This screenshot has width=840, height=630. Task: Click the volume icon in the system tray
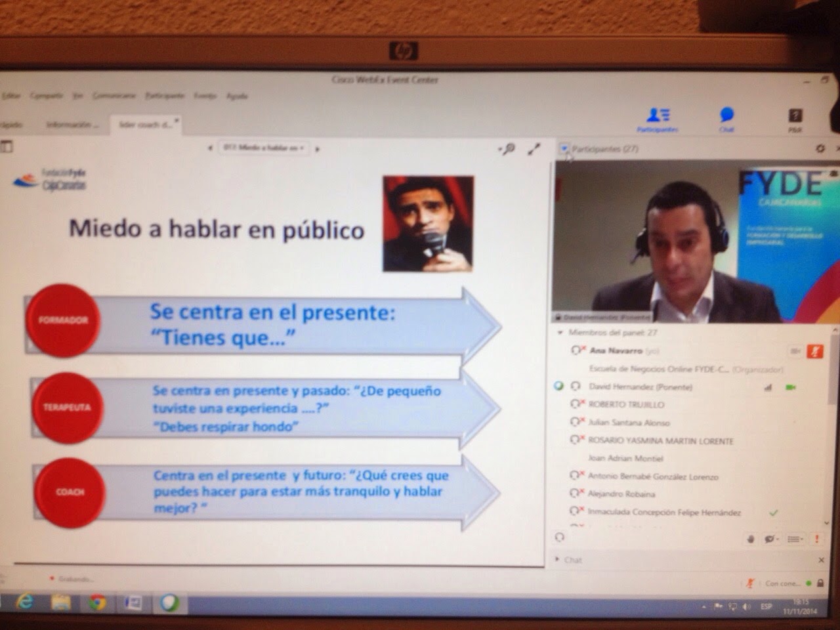pos(747,607)
